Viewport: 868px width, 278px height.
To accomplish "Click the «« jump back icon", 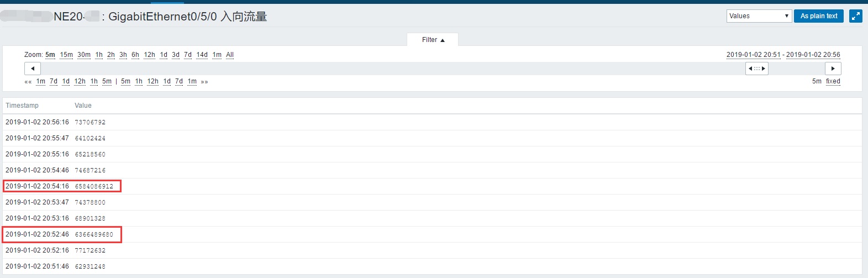I will click(x=28, y=82).
